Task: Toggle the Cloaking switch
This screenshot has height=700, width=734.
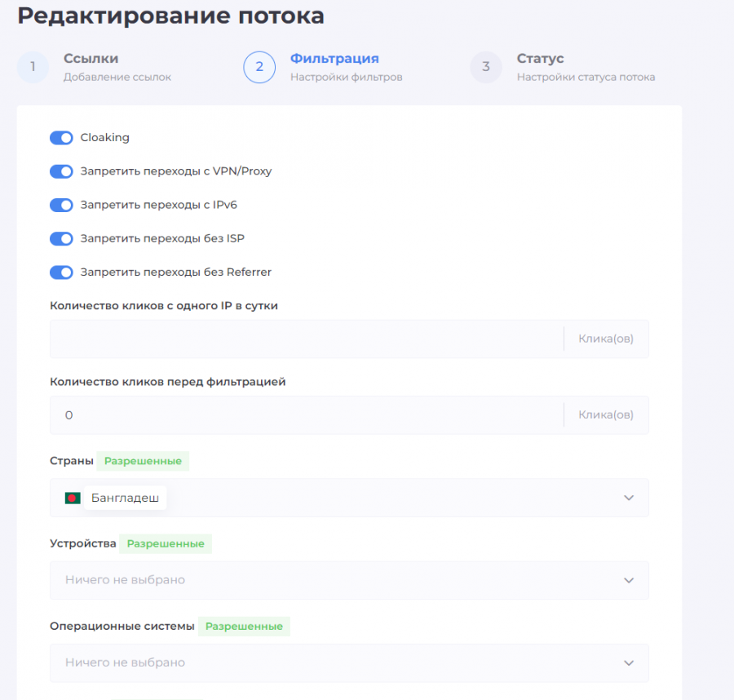Action: point(61,138)
